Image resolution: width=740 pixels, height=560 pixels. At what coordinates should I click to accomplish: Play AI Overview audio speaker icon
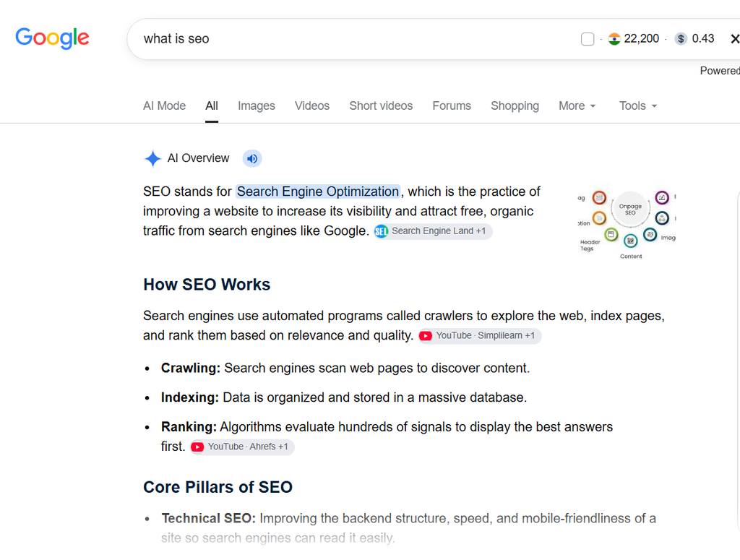coord(252,158)
